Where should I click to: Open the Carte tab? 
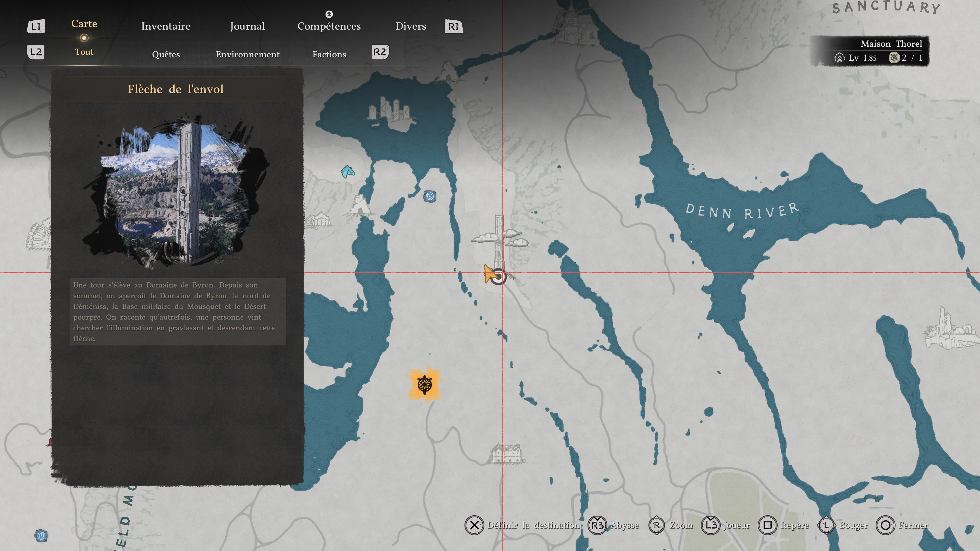pyautogui.click(x=84, y=23)
